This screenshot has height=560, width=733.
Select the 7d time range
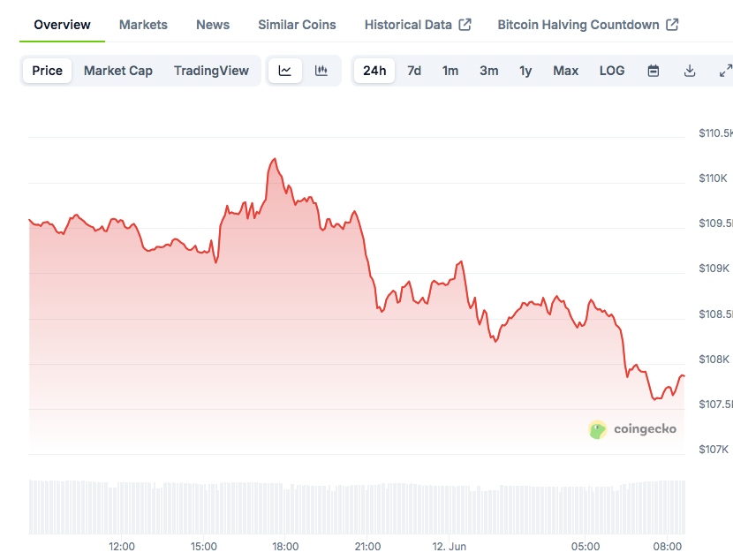click(x=414, y=71)
